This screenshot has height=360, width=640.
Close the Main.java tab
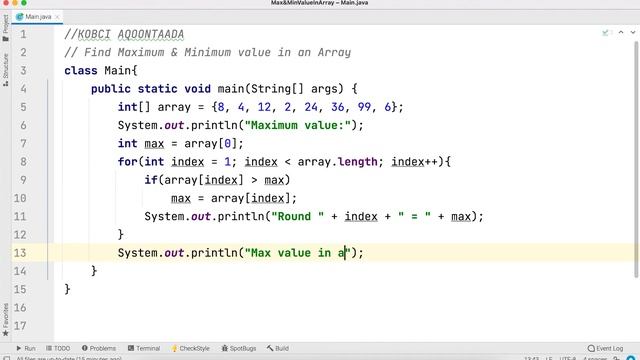point(57,17)
